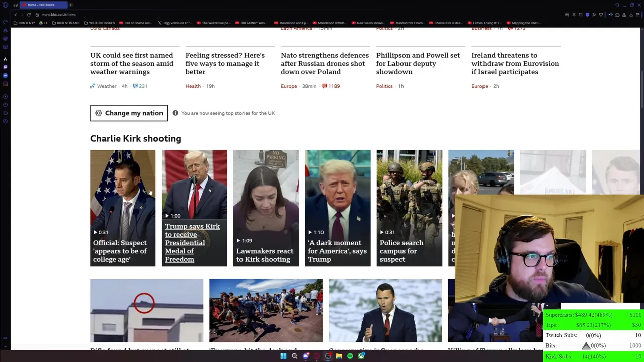Click the send flow arrow icon
The image size is (644, 362).
594,15
